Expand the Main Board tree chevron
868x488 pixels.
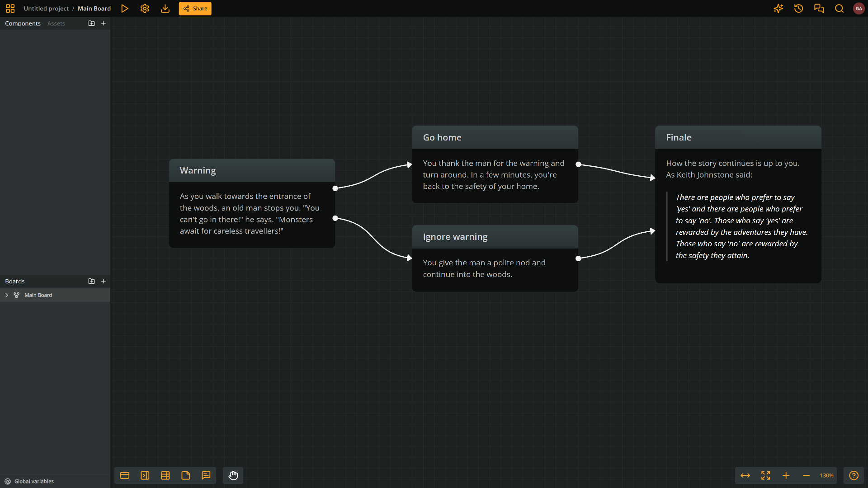pyautogui.click(x=7, y=295)
